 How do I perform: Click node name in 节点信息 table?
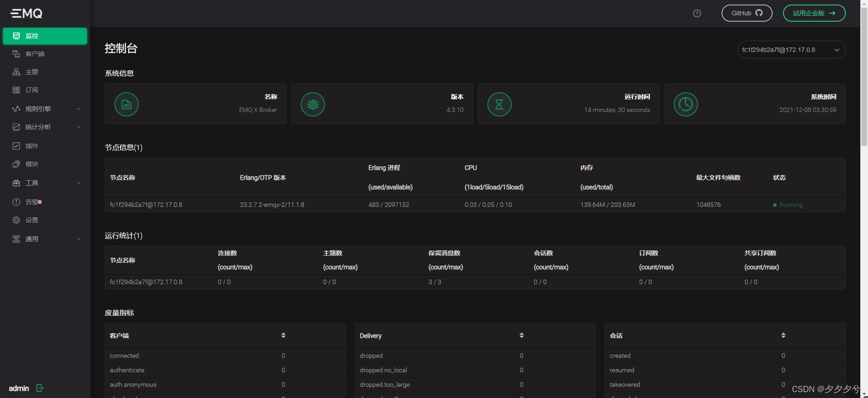(146, 205)
